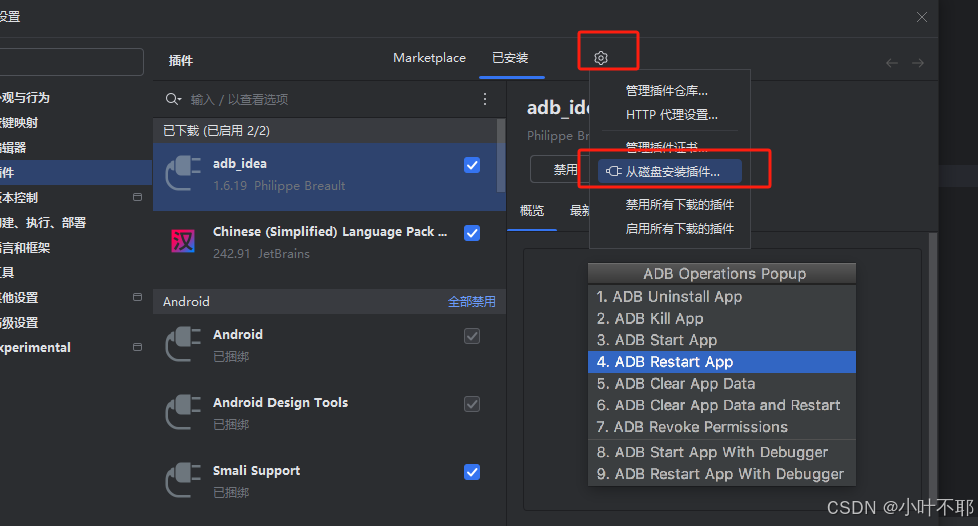
Task: Click the indicator icon next to version control item
Action: [x=137, y=197]
